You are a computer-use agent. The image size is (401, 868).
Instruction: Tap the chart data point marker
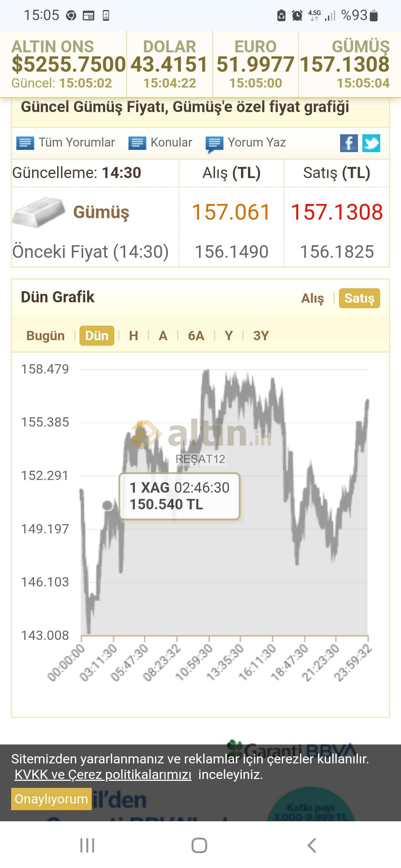pyautogui.click(x=107, y=505)
